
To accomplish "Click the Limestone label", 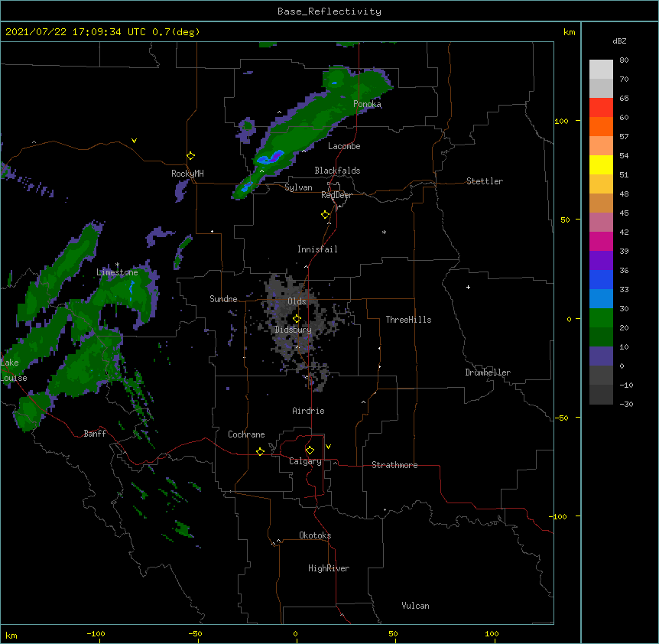I will [117, 272].
